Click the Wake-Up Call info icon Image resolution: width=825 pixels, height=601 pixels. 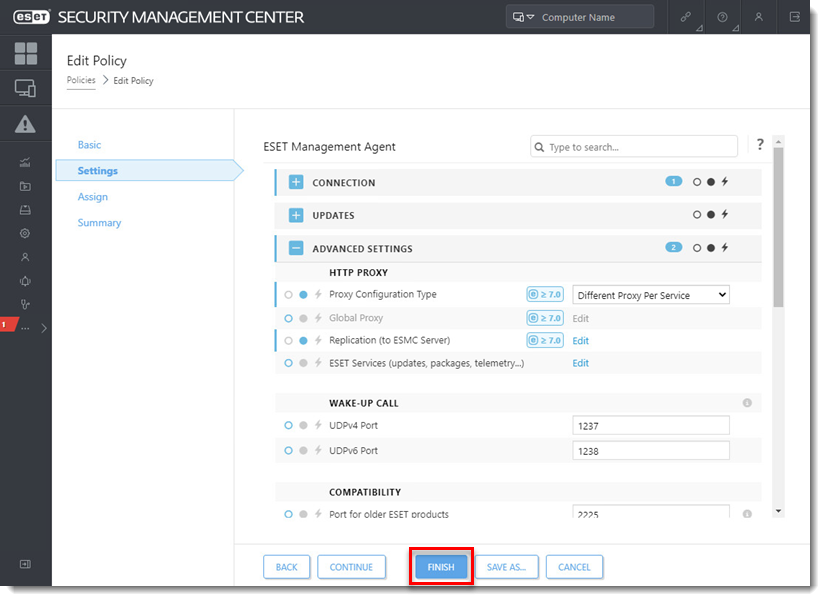(747, 403)
